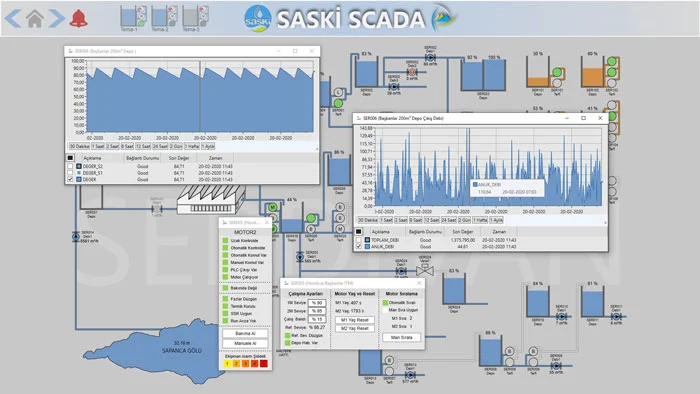700x394 pixels.
Task: Click black select-all box in level chart table
Action: 70,158
